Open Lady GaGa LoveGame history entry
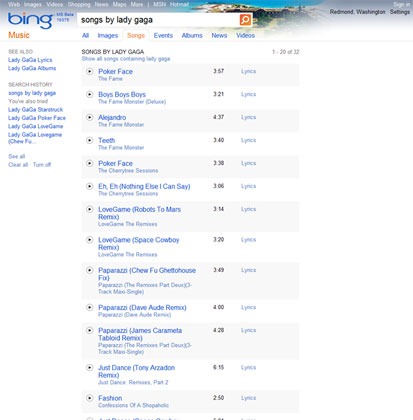This screenshot has width=413, height=420. tap(35, 126)
